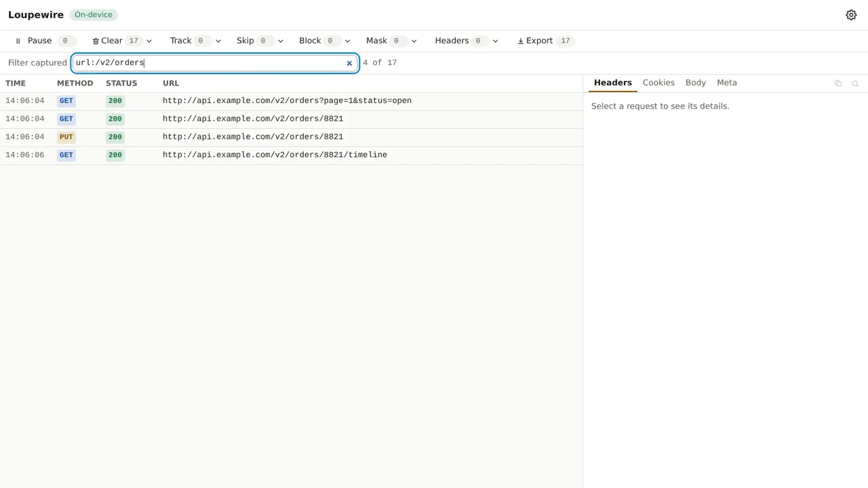This screenshot has width=868, height=488.
Task: Expand the Block dropdown chevron
Action: pos(347,41)
